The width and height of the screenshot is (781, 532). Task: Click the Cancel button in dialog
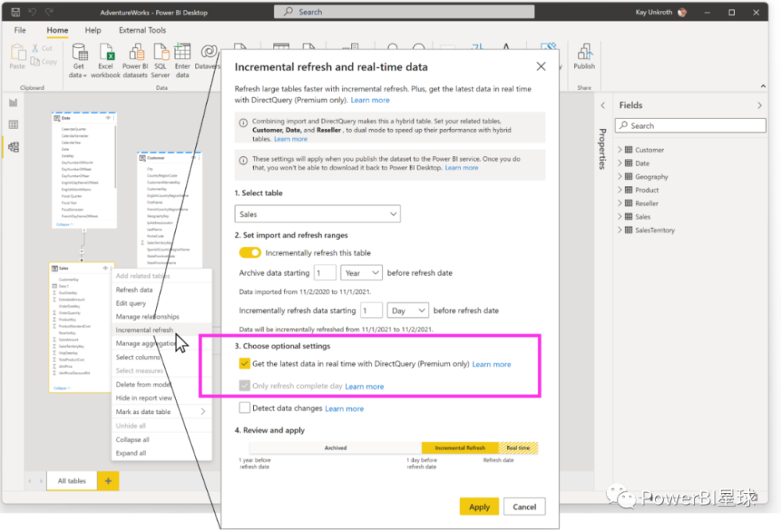tap(524, 506)
